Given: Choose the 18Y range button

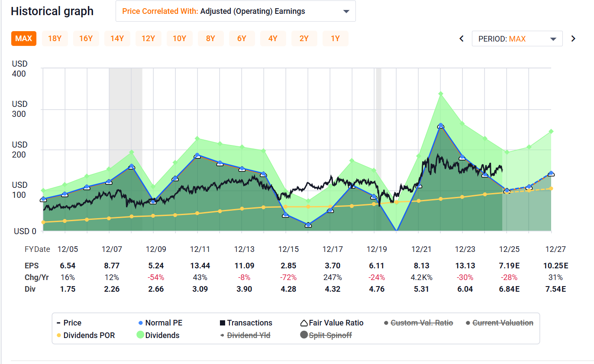Looking at the screenshot, I should (55, 39).
